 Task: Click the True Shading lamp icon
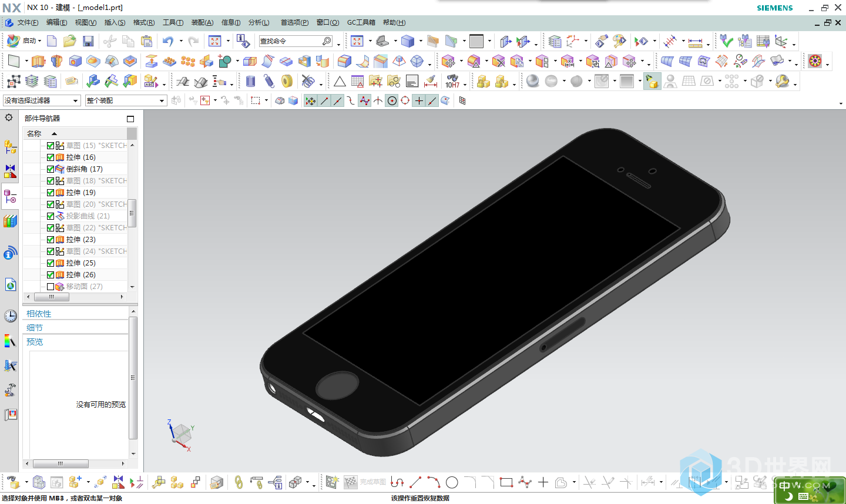pos(652,81)
